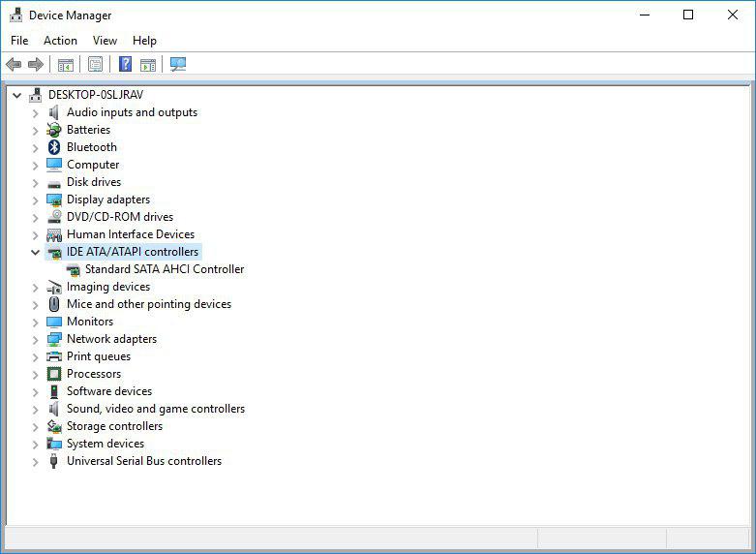This screenshot has height=554, width=756.
Task: Open the View menu
Action: pos(105,41)
